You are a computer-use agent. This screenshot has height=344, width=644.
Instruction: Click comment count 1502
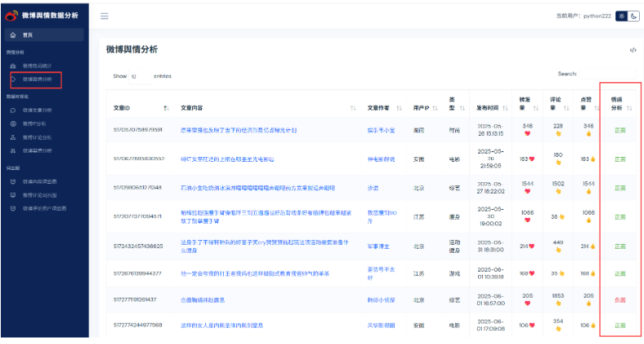pos(559,184)
